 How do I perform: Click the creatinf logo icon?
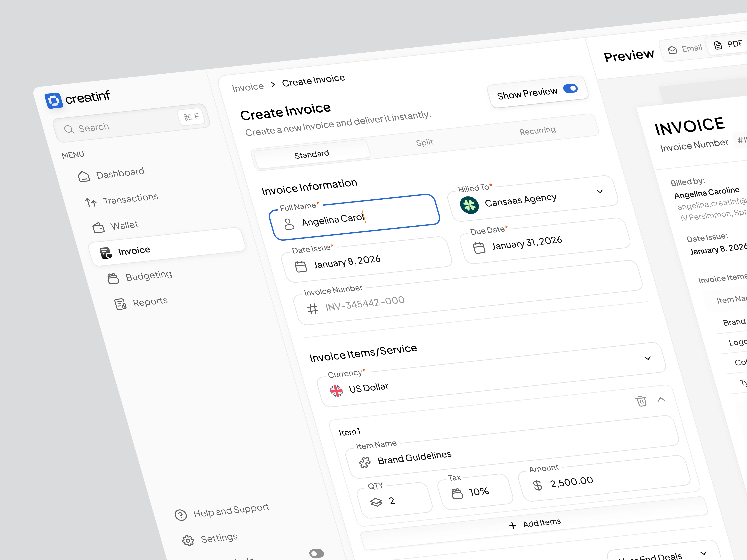54,101
